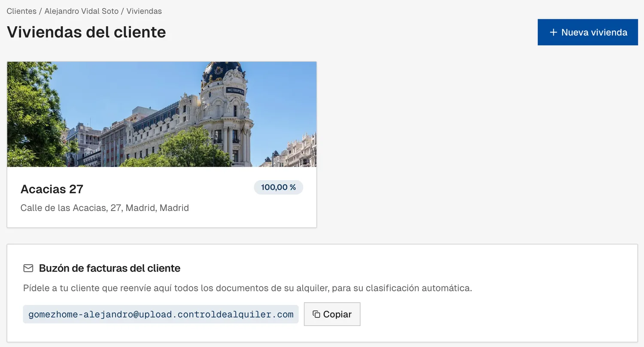The width and height of the screenshot is (644, 347).
Task: Click the Acacias 27 card title
Action: (x=52, y=189)
